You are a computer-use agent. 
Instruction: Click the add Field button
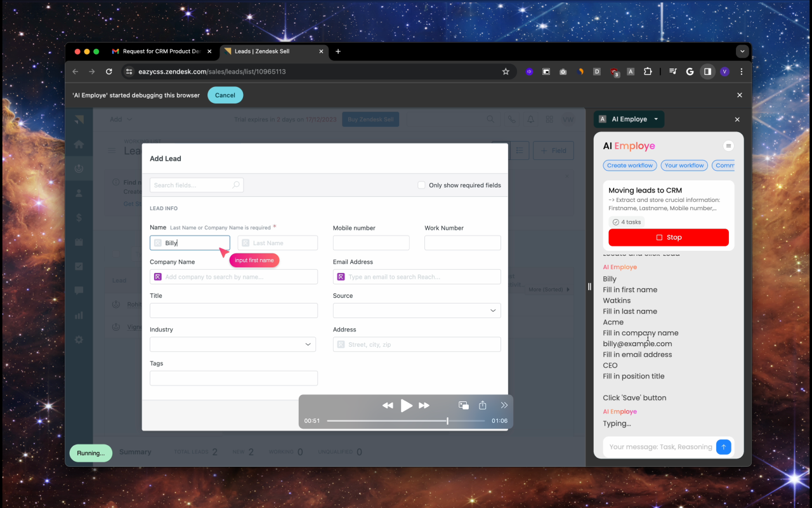tap(554, 150)
